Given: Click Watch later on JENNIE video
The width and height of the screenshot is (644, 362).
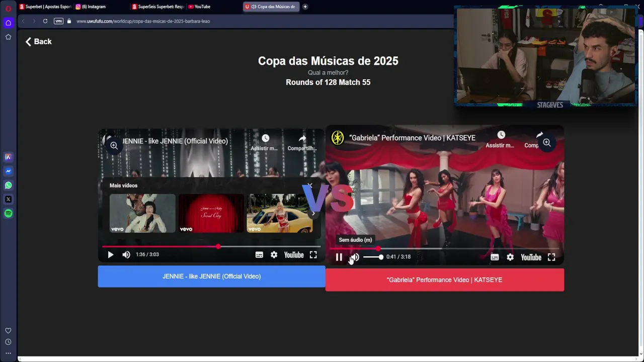Looking at the screenshot, I should [x=265, y=142].
